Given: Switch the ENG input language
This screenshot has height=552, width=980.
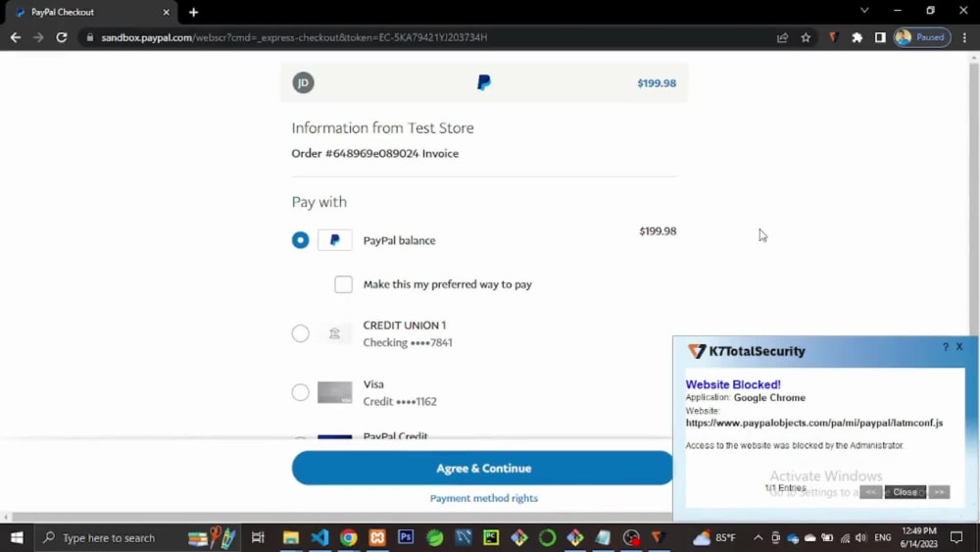Looking at the screenshot, I should pyautogui.click(x=883, y=537).
